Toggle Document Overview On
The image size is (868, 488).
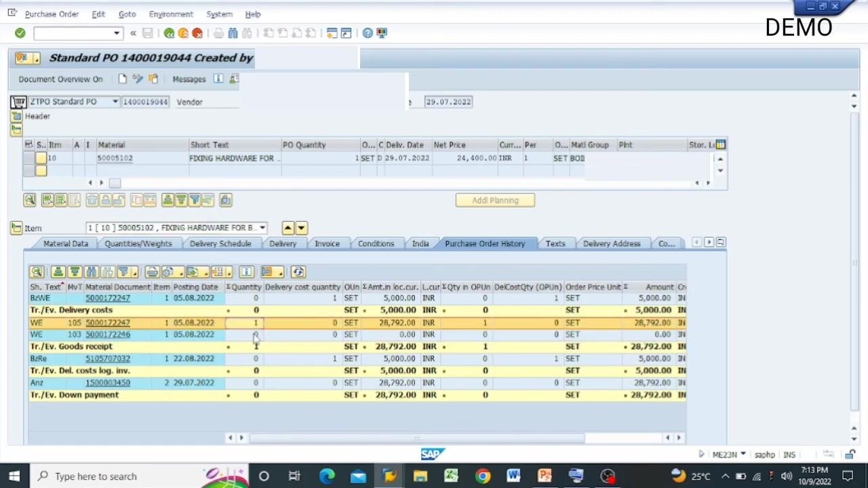click(60, 79)
